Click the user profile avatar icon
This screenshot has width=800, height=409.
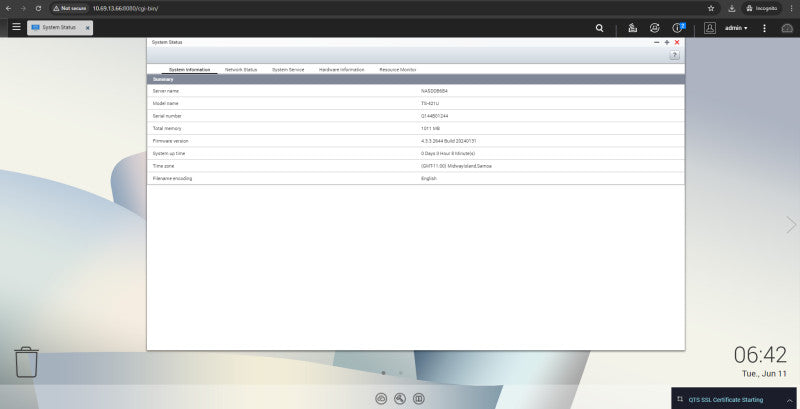[x=710, y=28]
